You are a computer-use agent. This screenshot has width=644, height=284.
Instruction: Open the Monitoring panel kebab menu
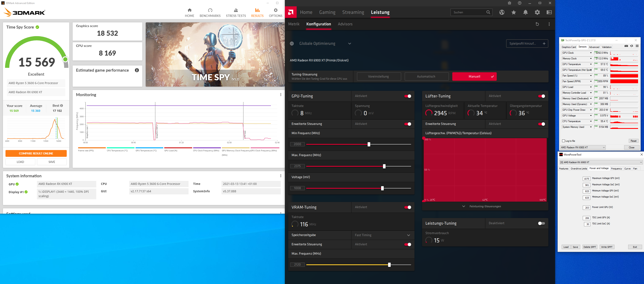tap(280, 95)
